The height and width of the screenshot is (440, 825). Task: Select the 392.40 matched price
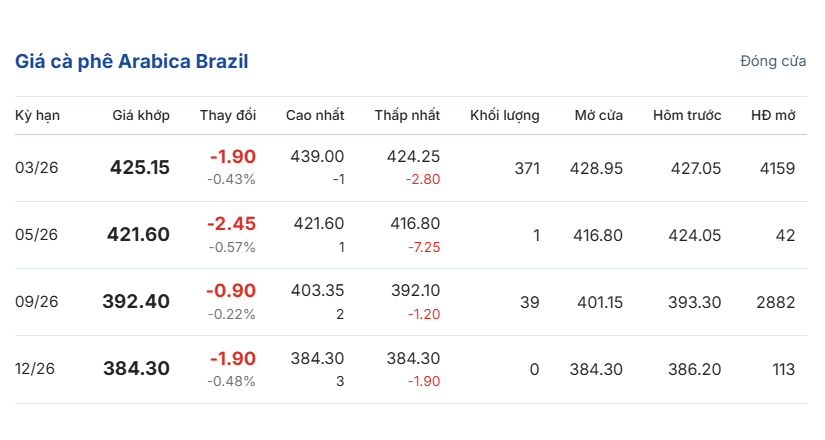pyautogui.click(x=136, y=302)
